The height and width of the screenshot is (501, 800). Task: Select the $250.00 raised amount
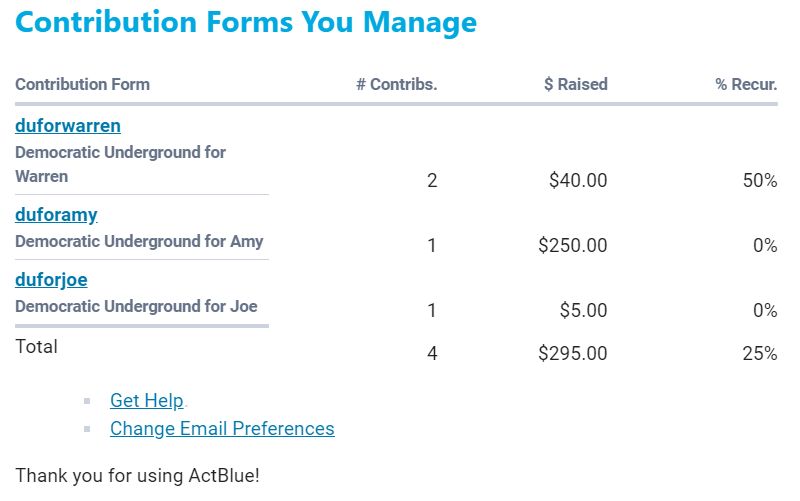point(572,246)
